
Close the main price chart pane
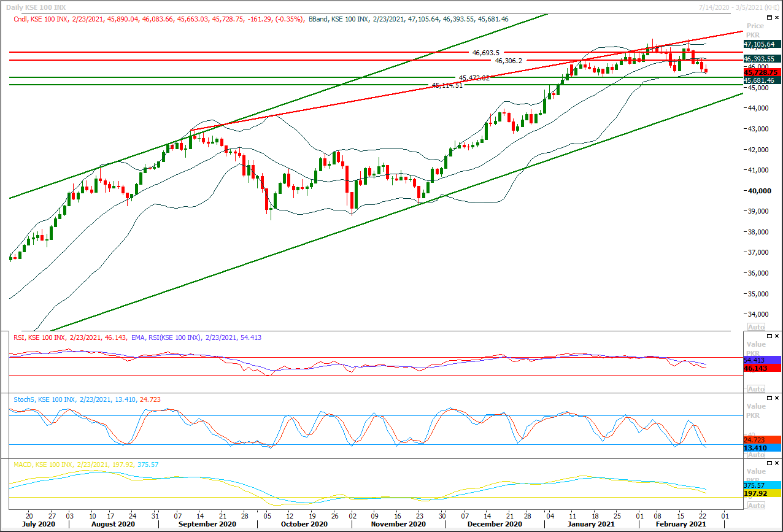pyautogui.click(x=777, y=18)
